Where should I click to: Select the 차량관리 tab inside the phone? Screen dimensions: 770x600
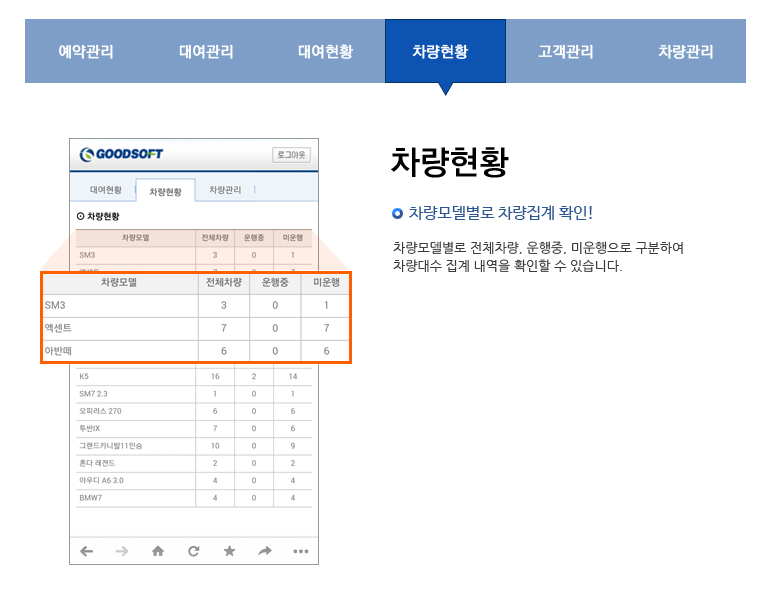pos(225,190)
